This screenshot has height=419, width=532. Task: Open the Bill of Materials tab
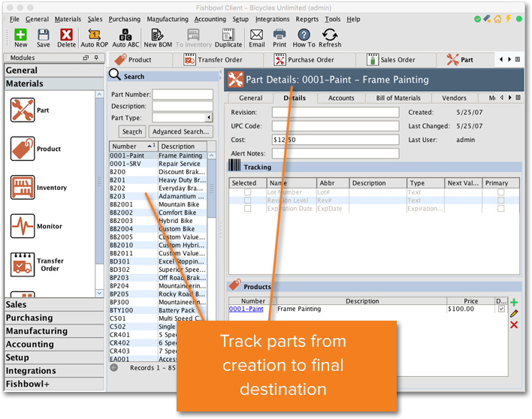[398, 98]
